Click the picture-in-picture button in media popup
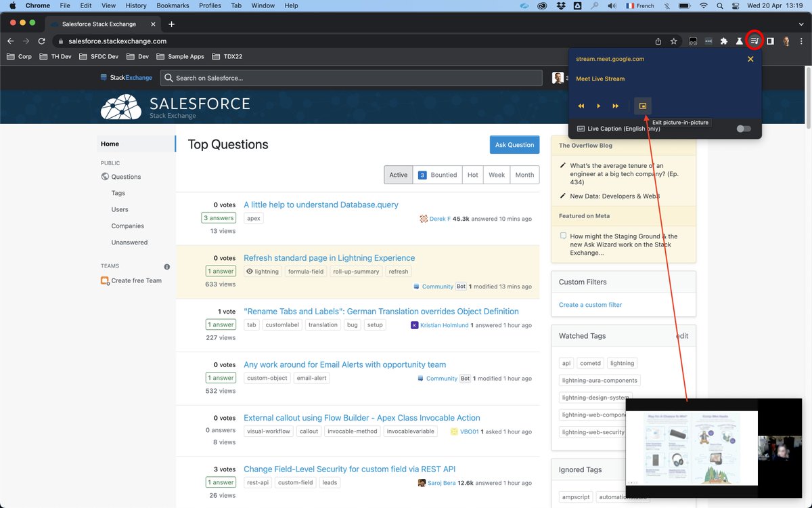Viewport: 812px width, 508px height. point(643,106)
